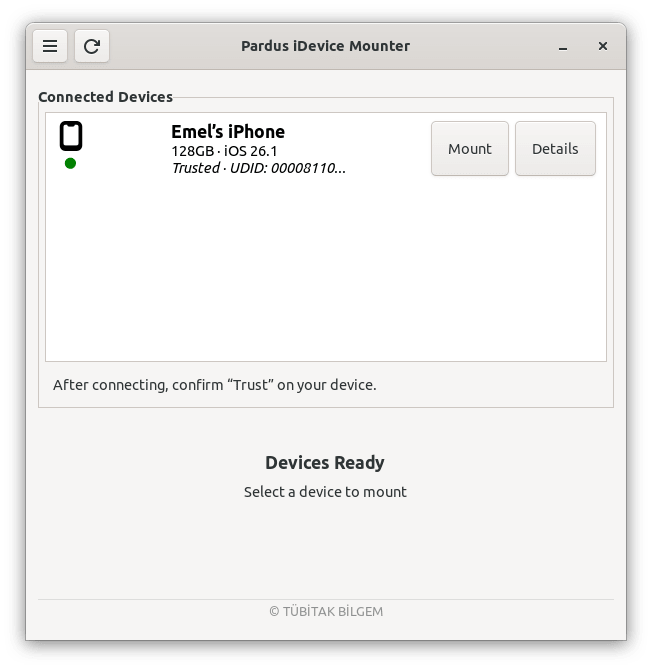The width and height of the screenshot is (652, 669).
Task: Click the TÜBİTAK BİLGEM footer text
Action: point(325,611)
